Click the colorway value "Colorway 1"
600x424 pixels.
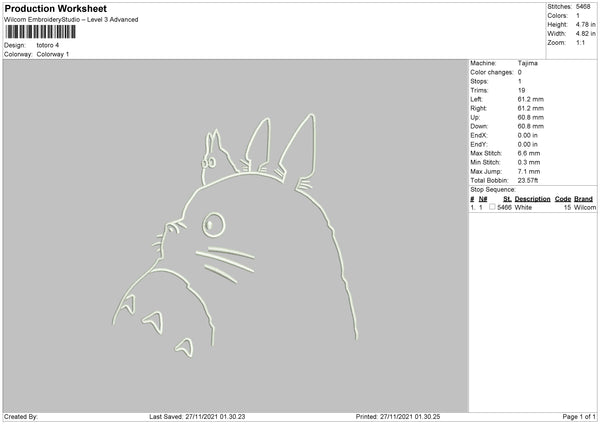[53, 54]
